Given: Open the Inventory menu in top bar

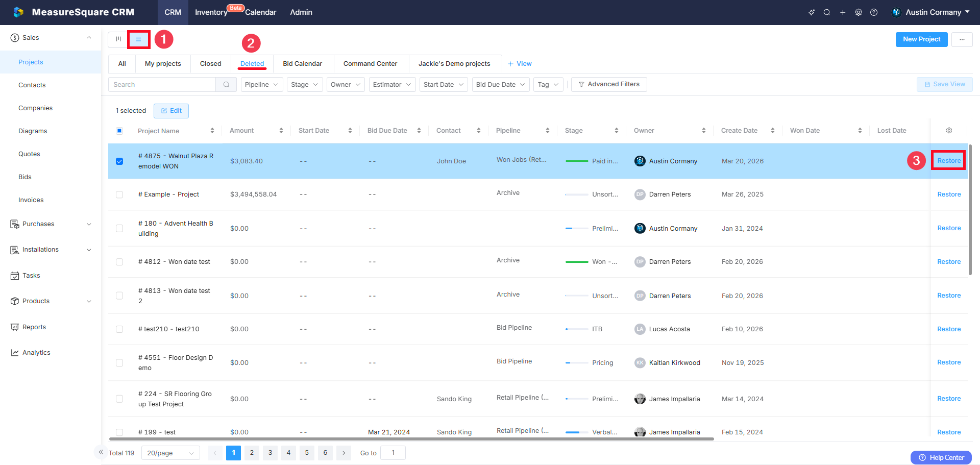Looking at the screenshot, I should [211, 12].
